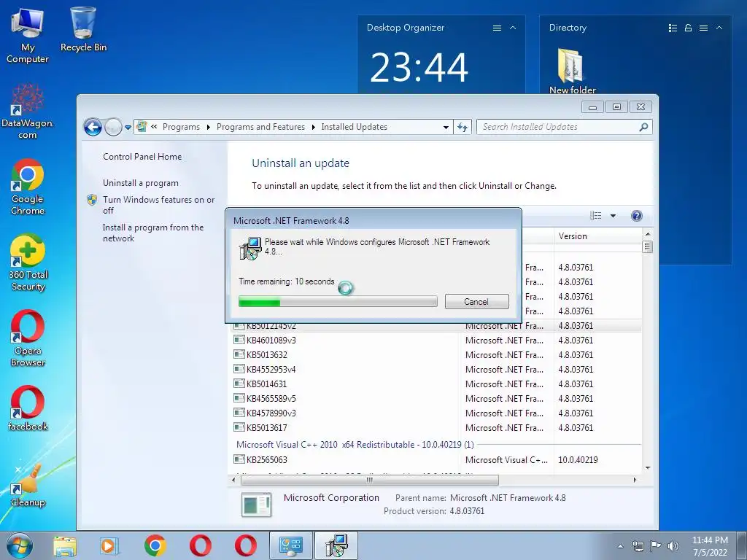Click horizontal scrollbar right arrow

[x=635, y=480]
